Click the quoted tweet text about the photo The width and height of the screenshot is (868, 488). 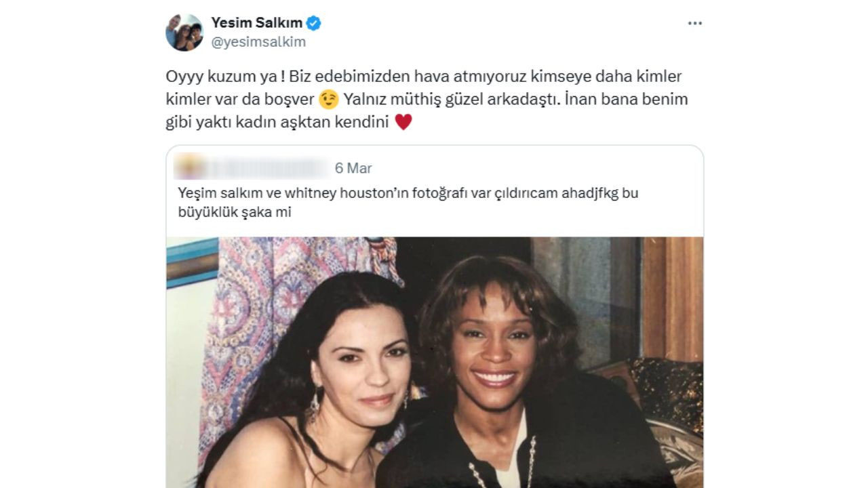pos(408,203)
